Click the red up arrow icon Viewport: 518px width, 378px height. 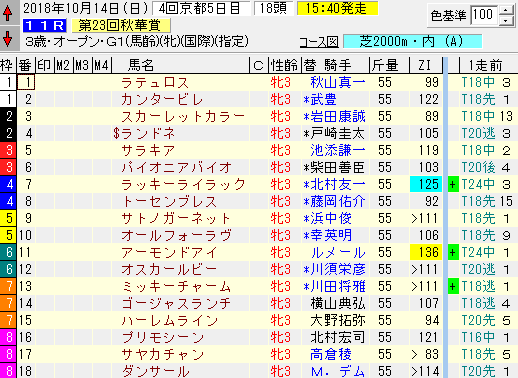point(7,13)
